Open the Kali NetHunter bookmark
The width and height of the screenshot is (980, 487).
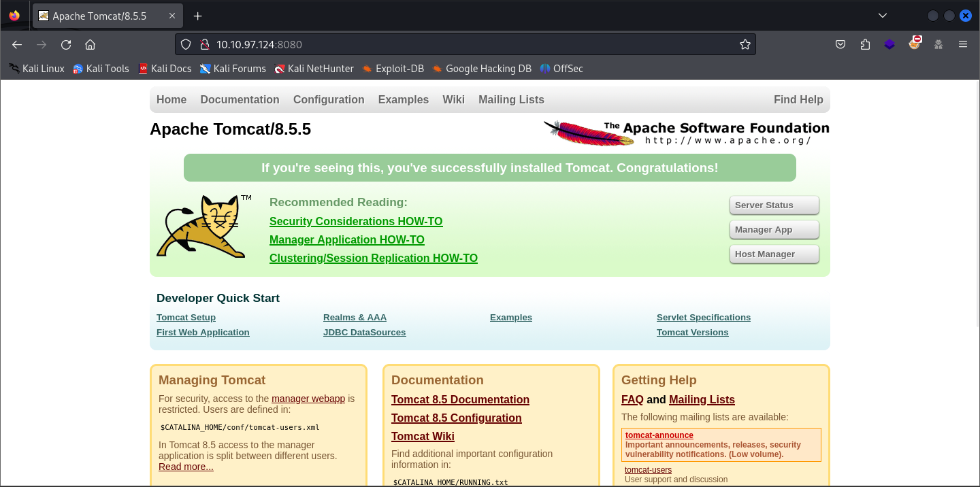(314, 68)
